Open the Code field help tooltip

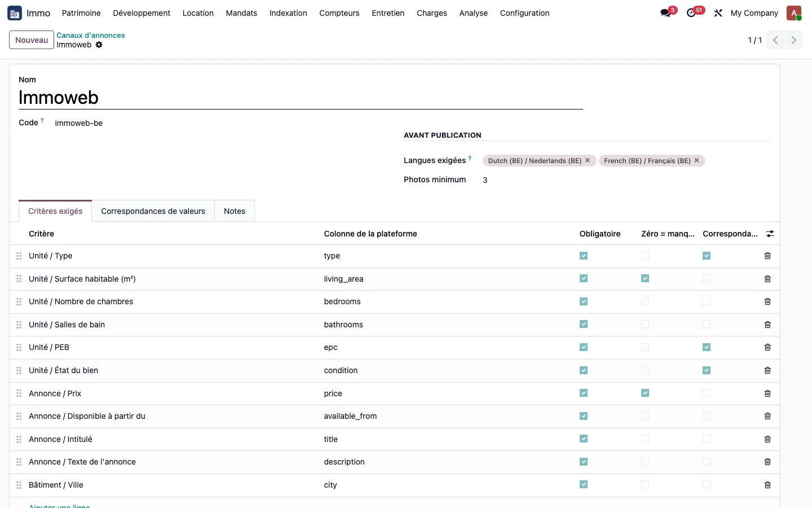pos(42,120)
